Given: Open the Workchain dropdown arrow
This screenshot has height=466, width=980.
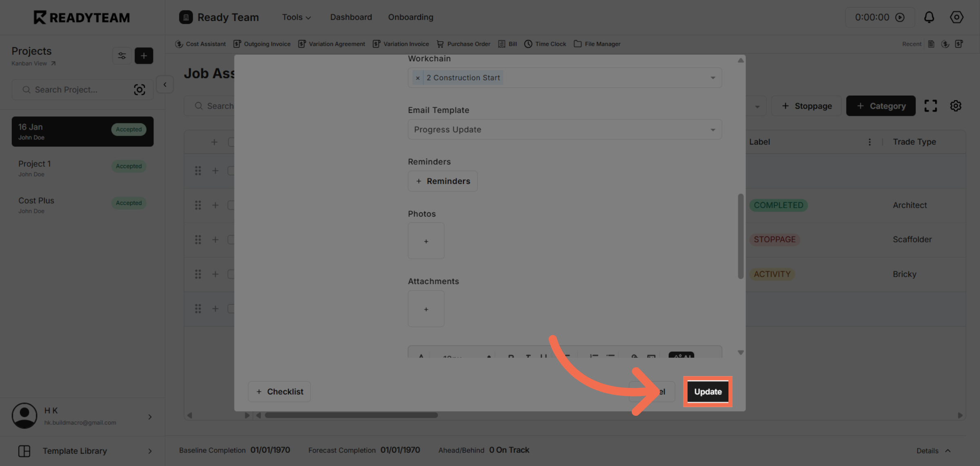Looking at the screenshot, I should (713, 78).
